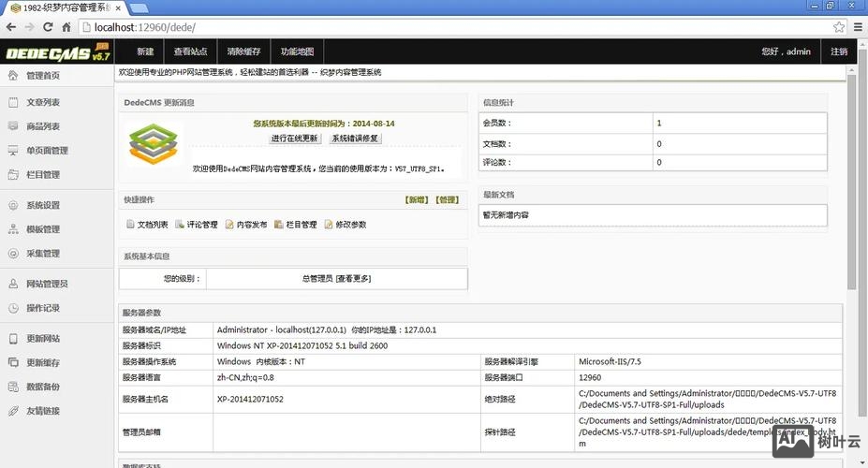
Task: Click the 采集管理 sidebar icon
Action: pyautogui.click(x=13, y=254)
